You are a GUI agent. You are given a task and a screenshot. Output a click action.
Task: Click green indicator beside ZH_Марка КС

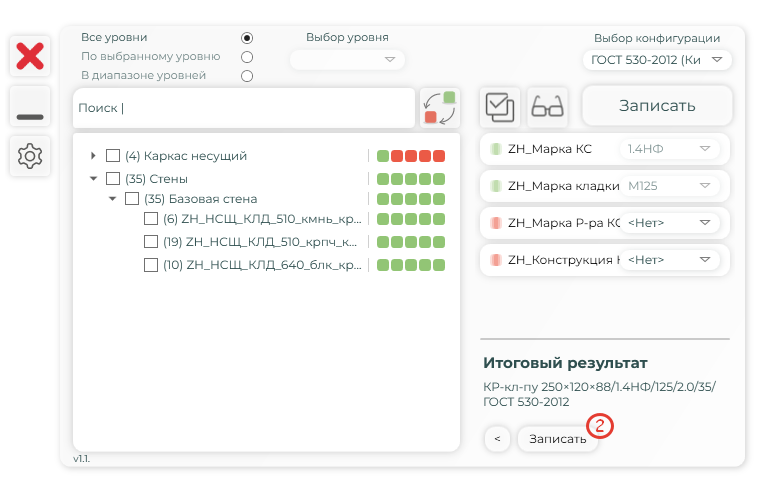click(496, 149)
